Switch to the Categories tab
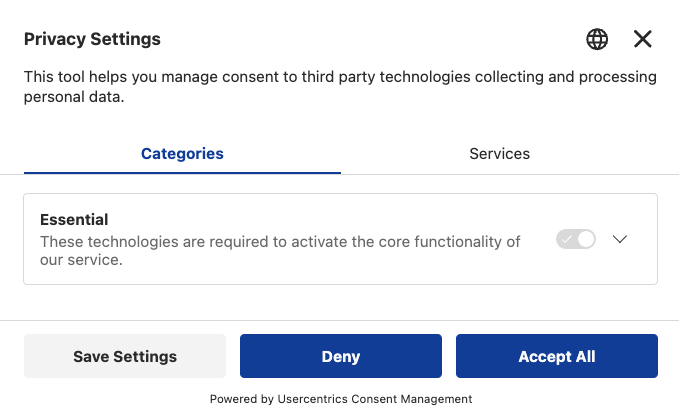The width and height of the screenshot is (679, 410). [182, 154]
